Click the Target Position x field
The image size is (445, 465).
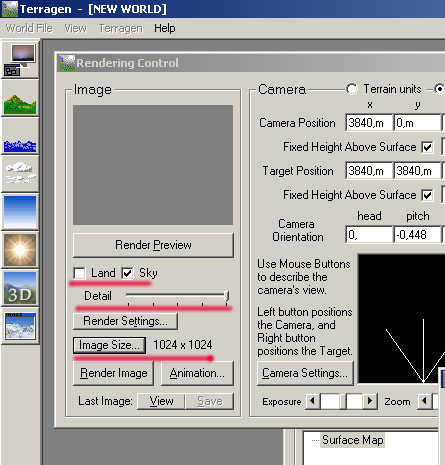pyautogui.click(x=369, y=171)
